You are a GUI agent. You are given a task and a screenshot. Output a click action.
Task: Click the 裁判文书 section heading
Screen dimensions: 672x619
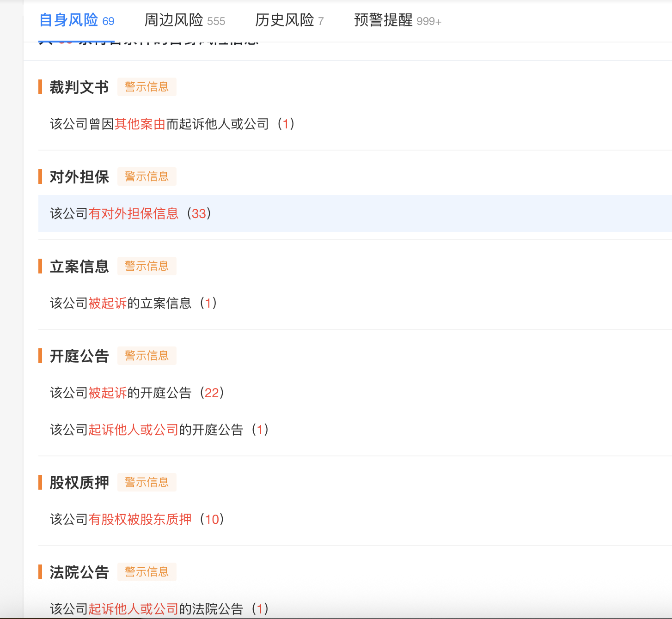pos(79,87)
